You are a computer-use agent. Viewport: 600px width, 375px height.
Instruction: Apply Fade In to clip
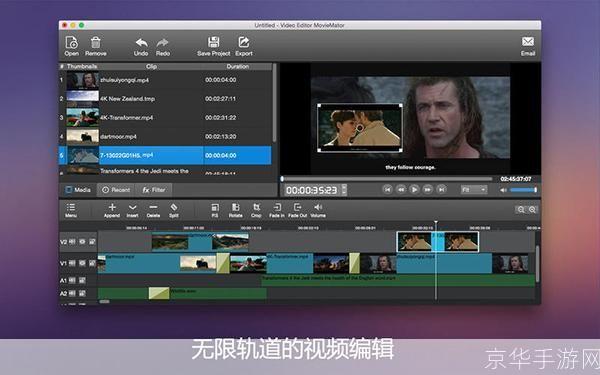[x=277, y=210]
